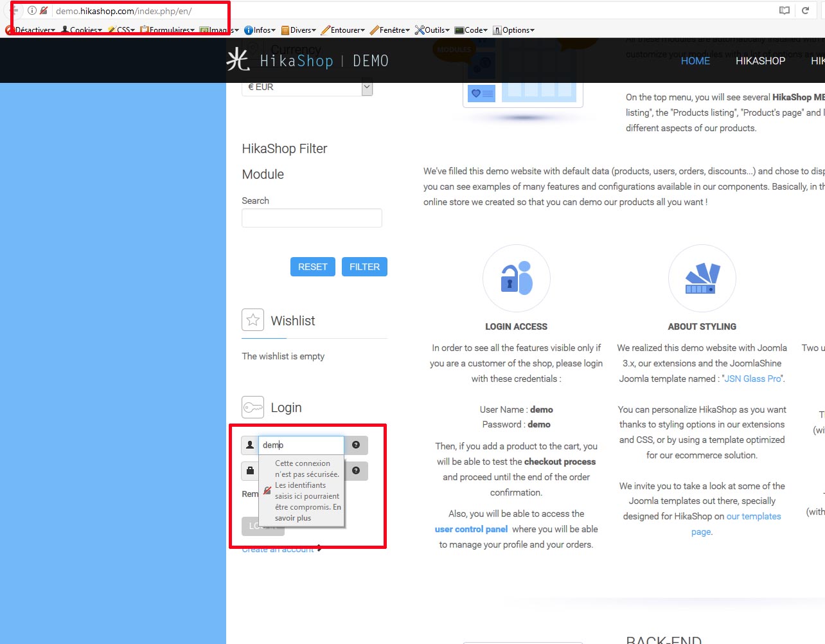The image size is (825, 644).
Task: Open the Outils toolbar menu
Action: (432, 30)
